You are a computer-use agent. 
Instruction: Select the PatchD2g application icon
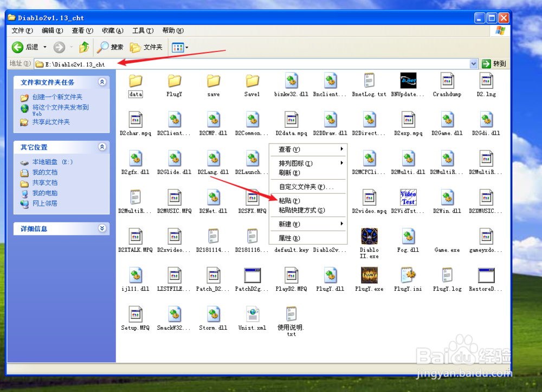click(x=252, y=275)
